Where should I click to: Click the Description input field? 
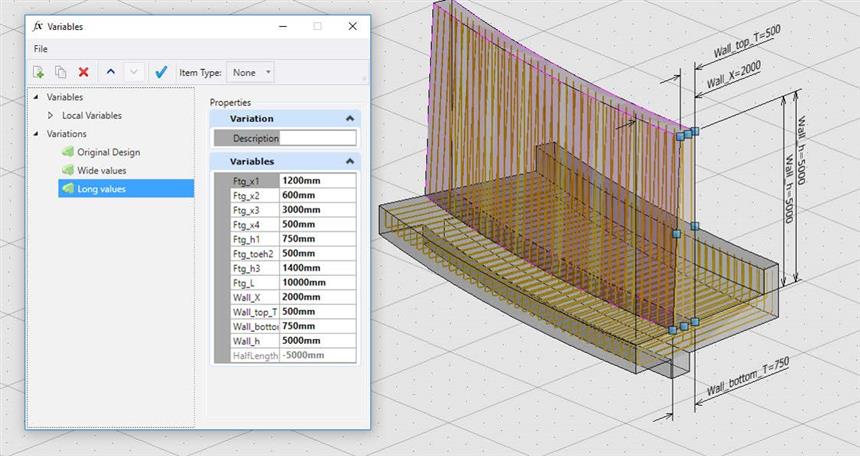317,138
